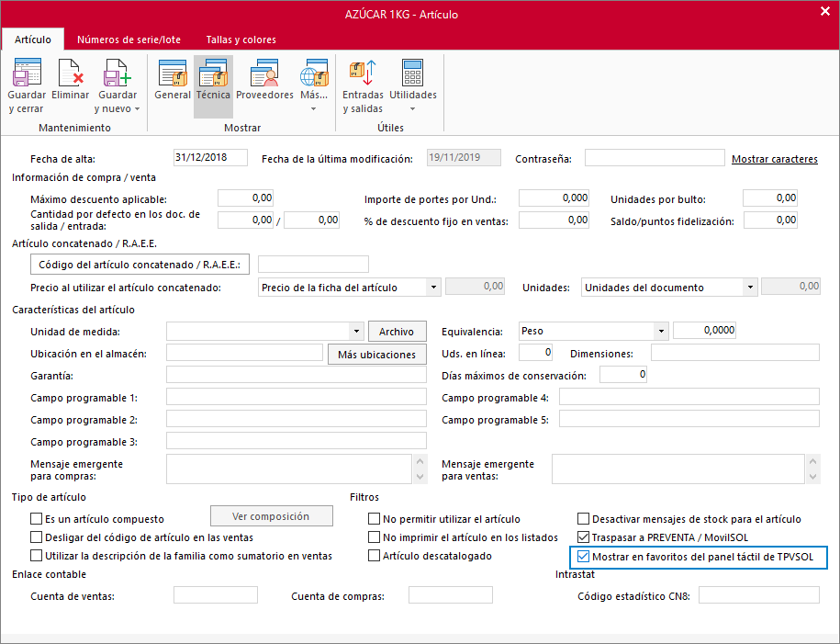Click Días máximos de conservación field

(623, 374)
